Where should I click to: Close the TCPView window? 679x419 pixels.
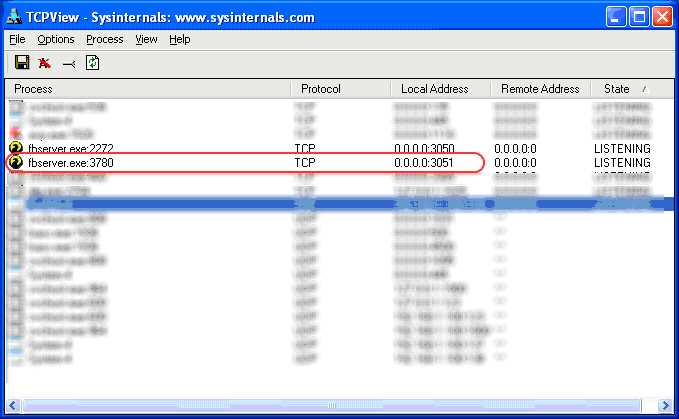coord(663,17)
